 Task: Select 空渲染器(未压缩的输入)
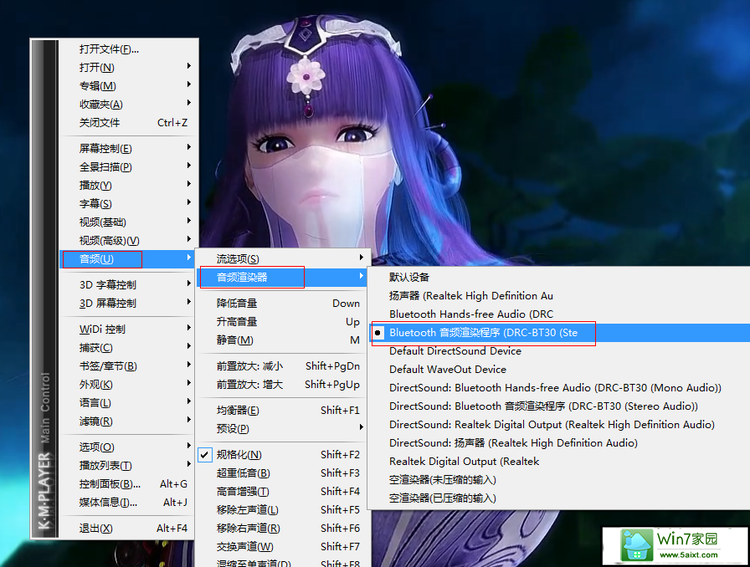[x=560, y=480]
